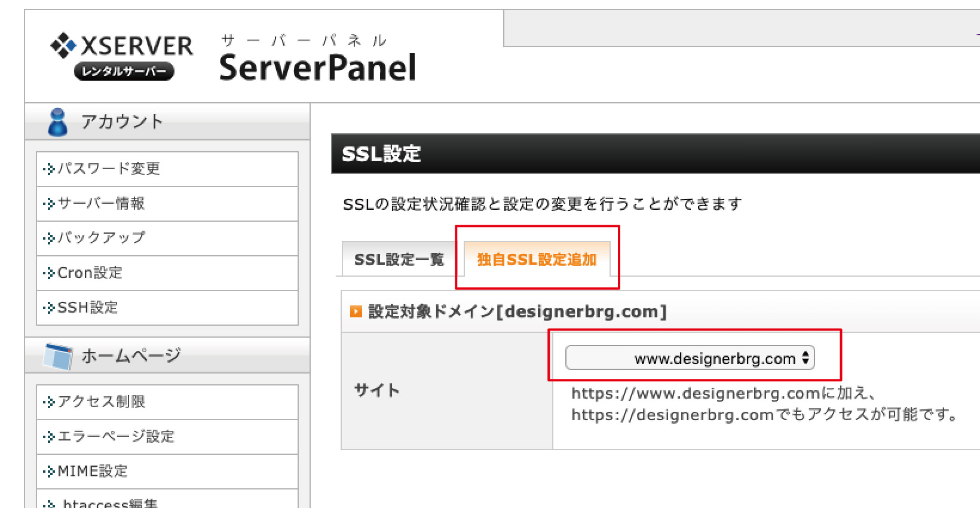The height and width of the screenshot is (508, 980).
Task: Click the ServerPanel title logo
Action: tap(317, 67)
